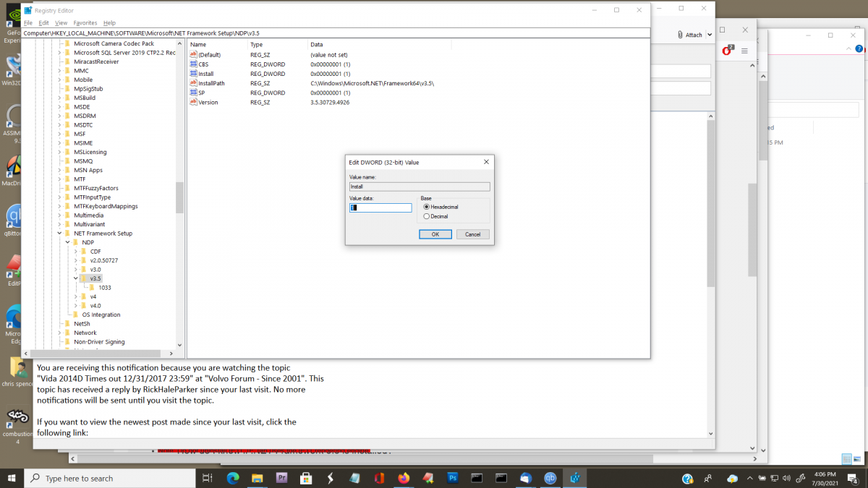The width and height of the screenshot is (868, 488).
Task: Click OK in the Edit DWORD dialog
Action: 435,234
